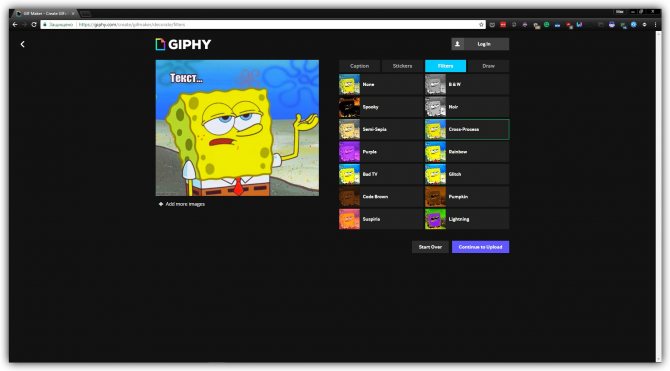Reload the page with the browser refresh icon
The image size is (670, 371).
pyautogui.click(x=34, y=25)
